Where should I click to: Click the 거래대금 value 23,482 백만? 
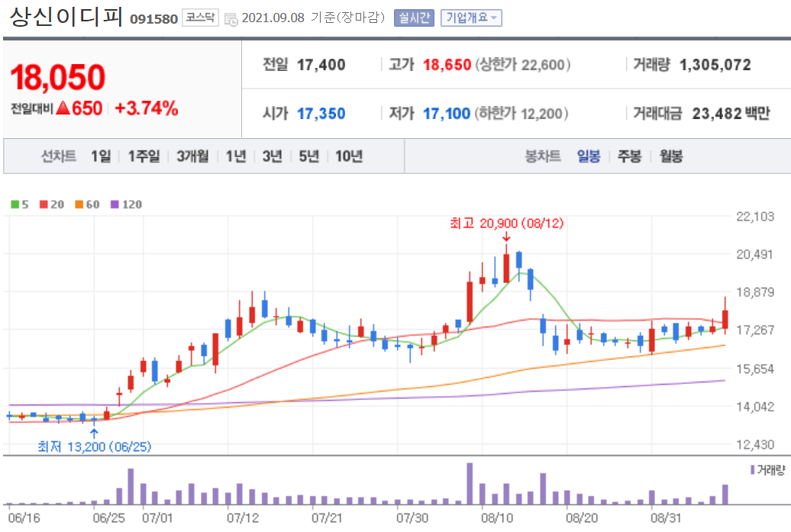point(731,114)
